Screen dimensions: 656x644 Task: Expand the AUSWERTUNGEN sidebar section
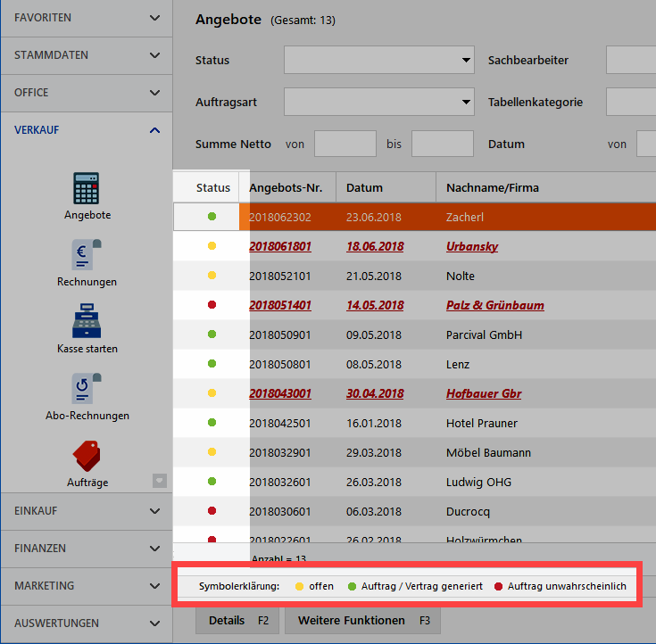pyautogui.click(x=87, y=623)
